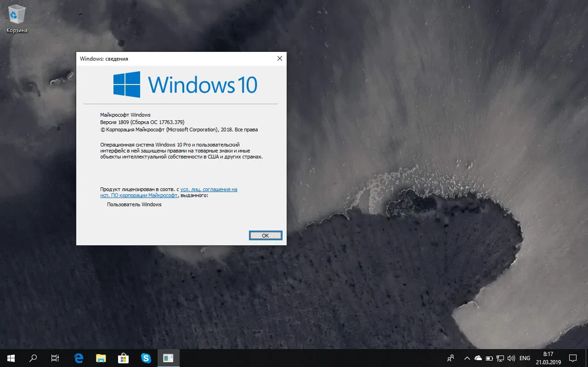Open the Microsoft Store
Viewport: 588px width, 367px height.
tap(123, 358)
